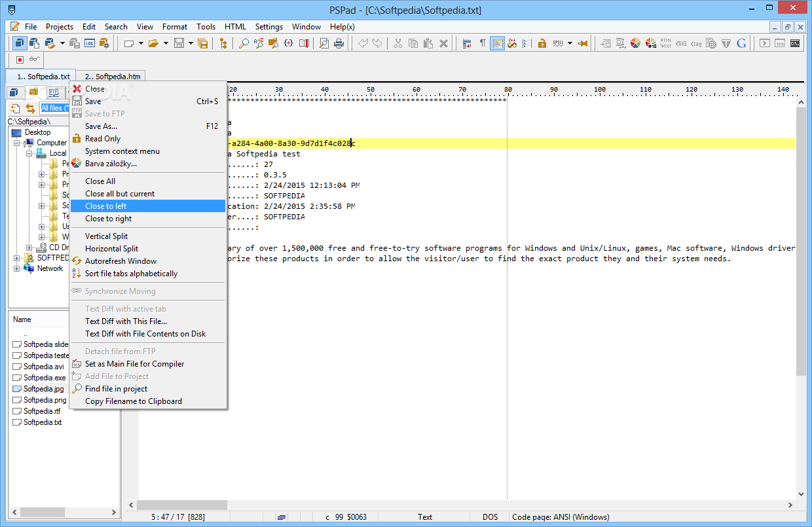Click the Find magnifier toolbar icon

[x=243, y=43]
